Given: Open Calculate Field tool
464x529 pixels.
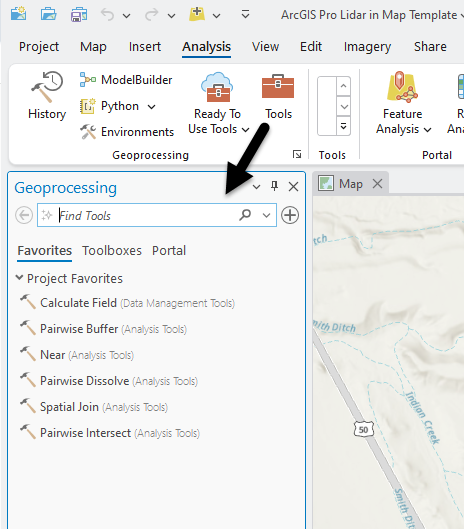Looking at the screenshot, I should [x=127, y=303].
